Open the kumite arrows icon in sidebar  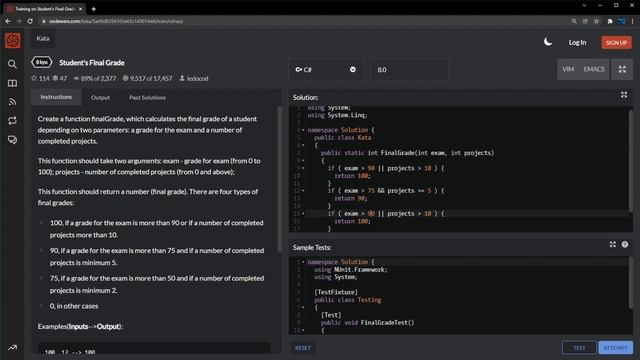point(12,121)
